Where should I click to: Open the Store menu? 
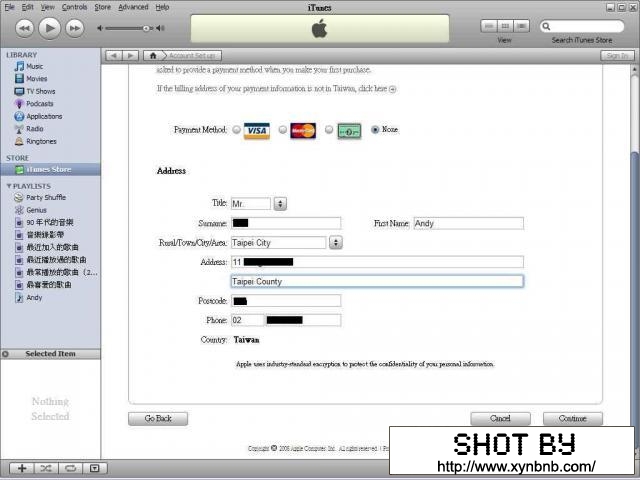coord(102,7)
